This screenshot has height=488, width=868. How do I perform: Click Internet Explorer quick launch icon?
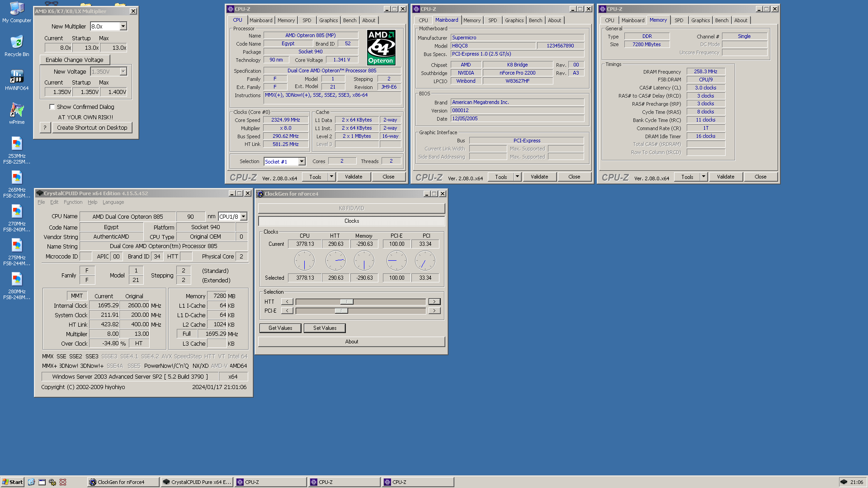(31, 482)
